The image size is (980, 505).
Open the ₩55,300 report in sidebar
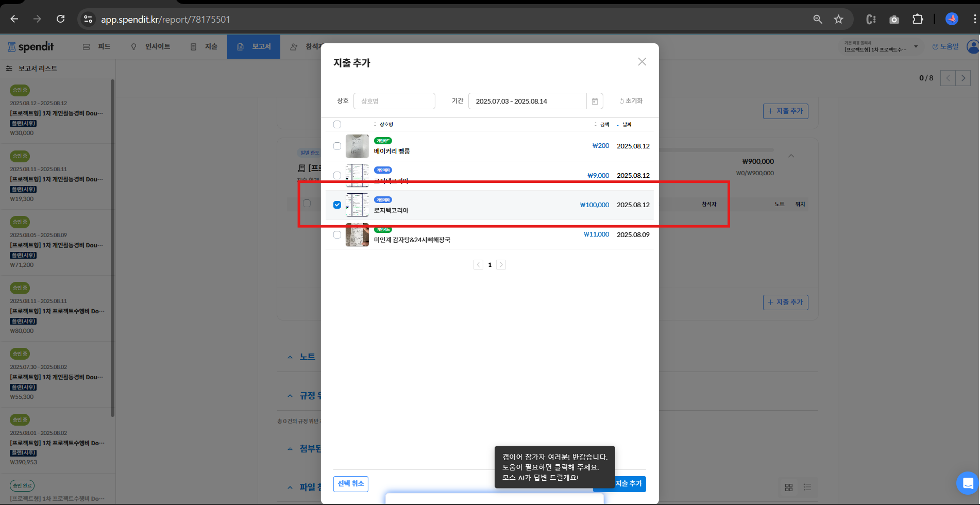click(57, 375)
